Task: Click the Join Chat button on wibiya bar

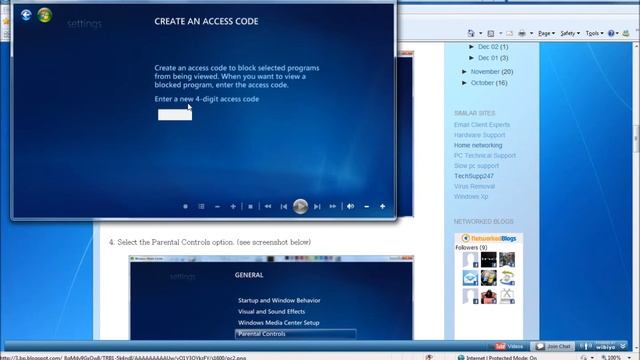Action: 553,346
